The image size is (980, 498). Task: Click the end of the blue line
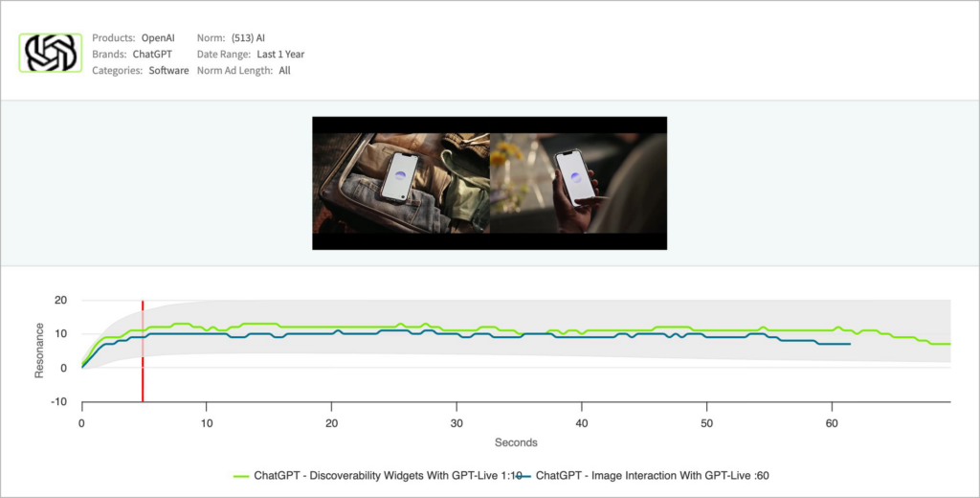pos(850,344)
